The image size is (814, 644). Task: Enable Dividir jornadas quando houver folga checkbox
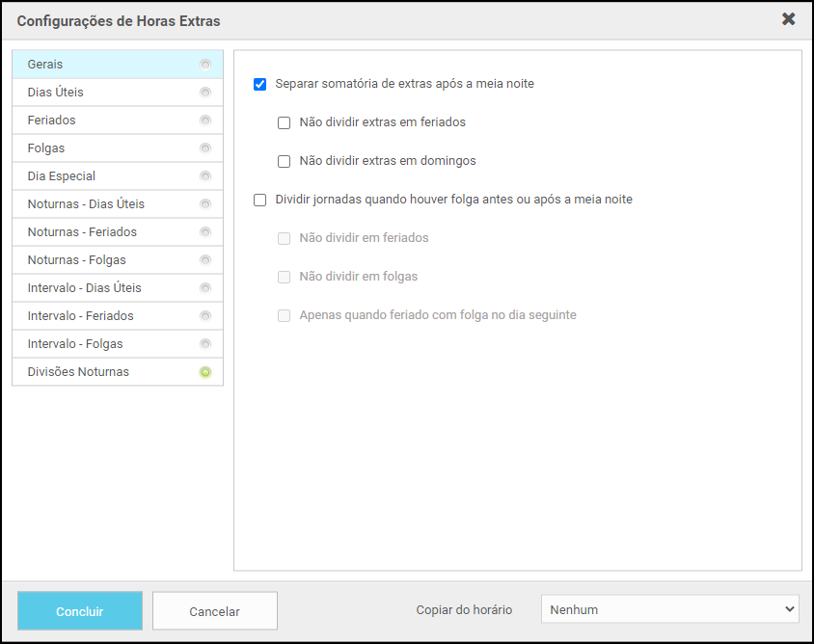pos(259,200)
